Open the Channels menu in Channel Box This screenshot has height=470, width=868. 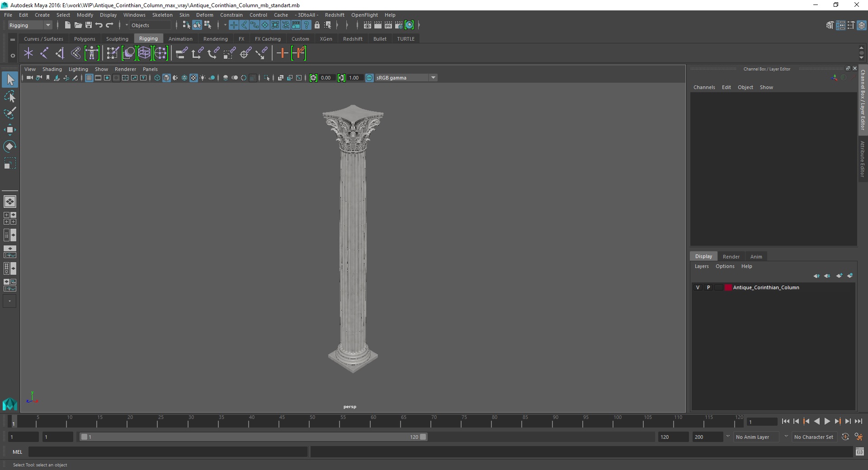704,87
